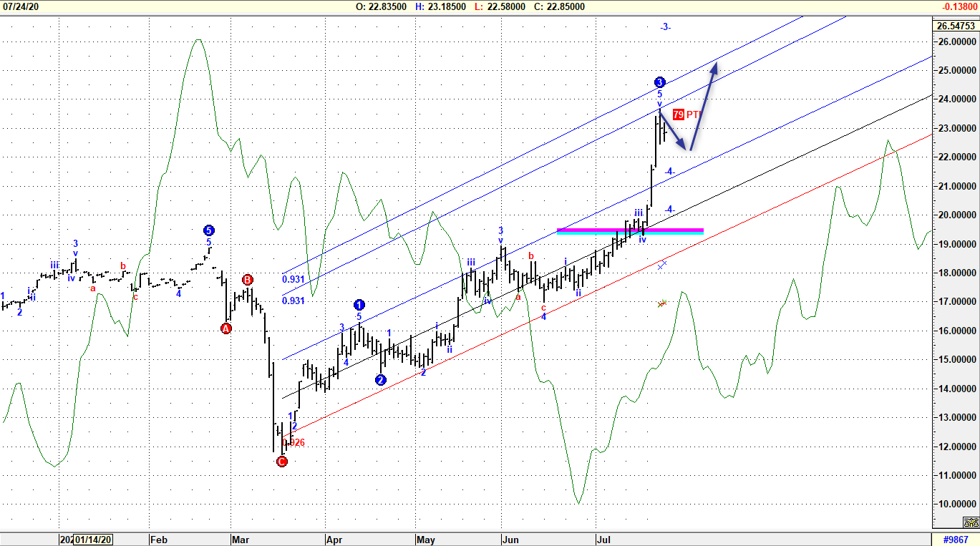Select the red circled C wave marker
The width and height of the screenshot is (980, 546).
281,462
